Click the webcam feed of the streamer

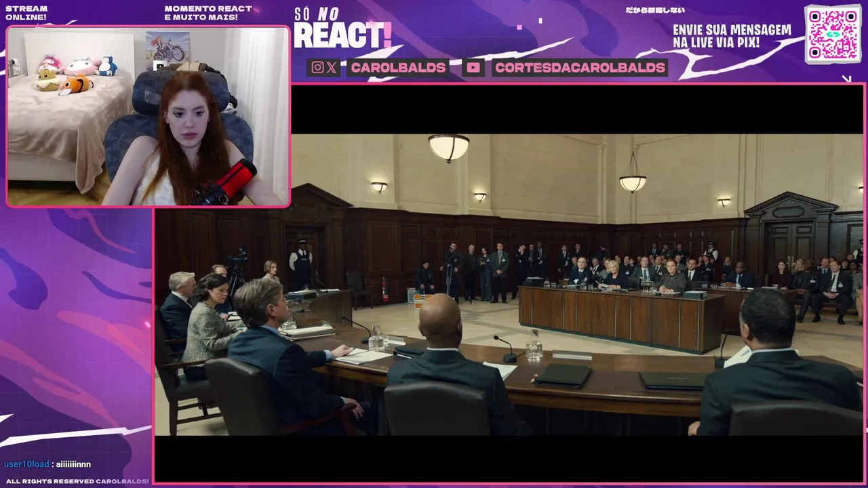(148, 116)
